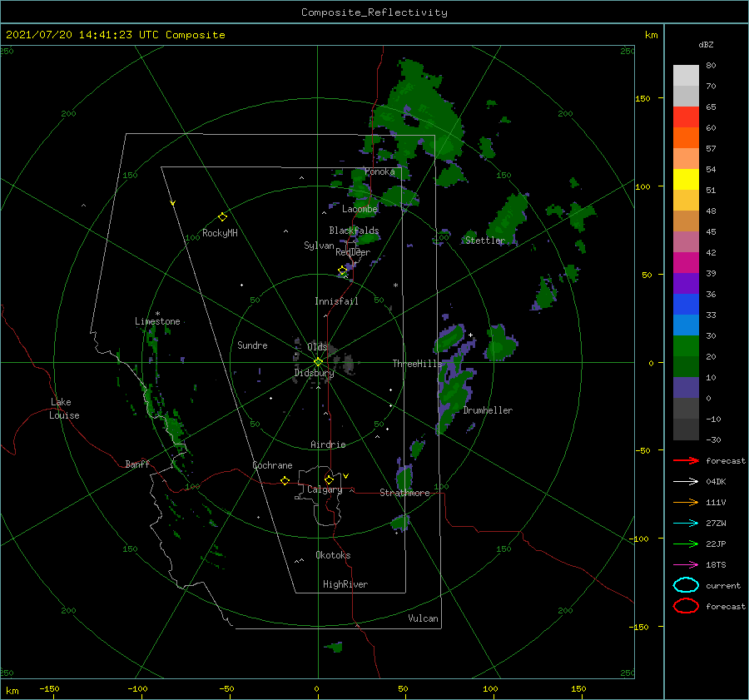Screen dimensions: 749x700
Task: Click the Innisfail town label
Action: click(336, 301)
